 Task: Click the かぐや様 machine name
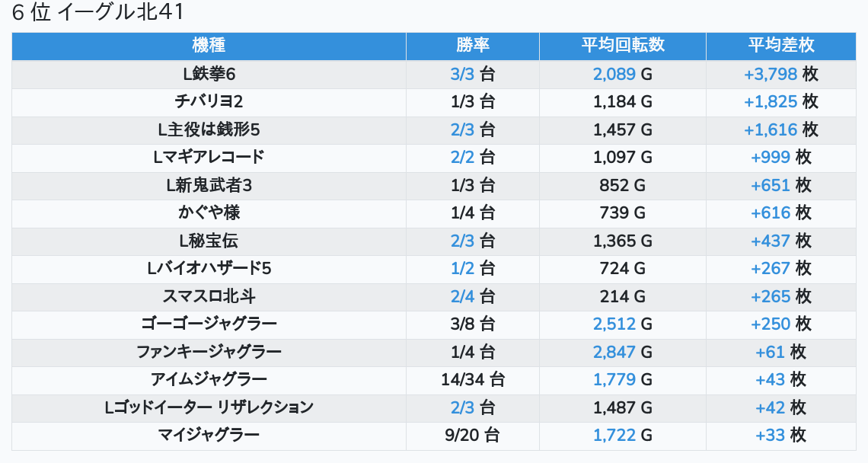point(209,212)
